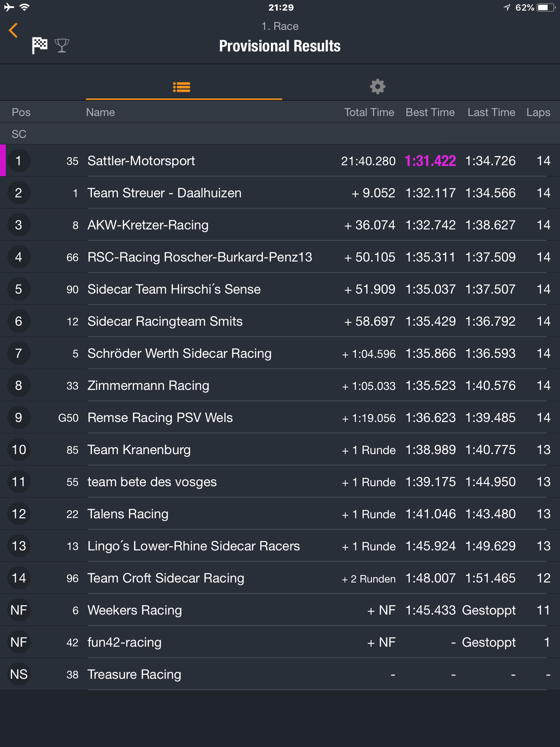
Task: Select the Sattler-Motorsport row
Action: coord(280,161)
